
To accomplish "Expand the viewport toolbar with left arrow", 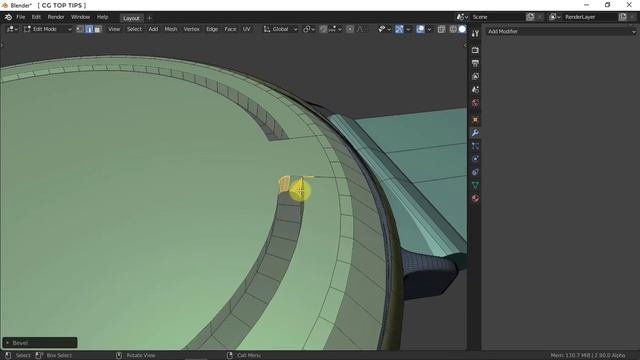I will click(2, 45).
